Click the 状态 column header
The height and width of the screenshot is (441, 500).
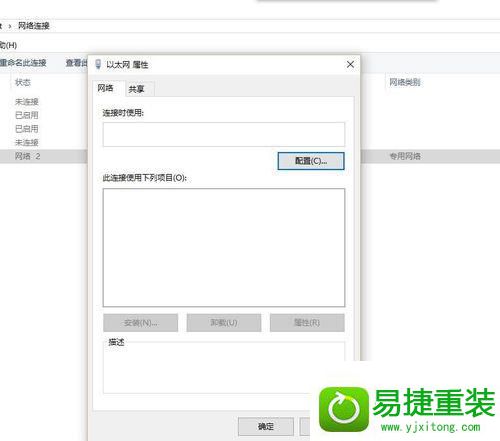click(23, 82)
